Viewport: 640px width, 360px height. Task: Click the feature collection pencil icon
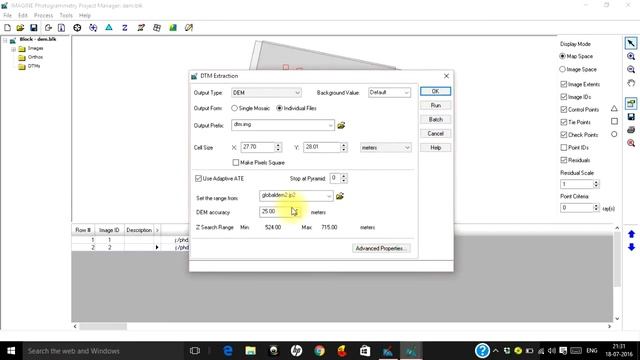(189, 28)
